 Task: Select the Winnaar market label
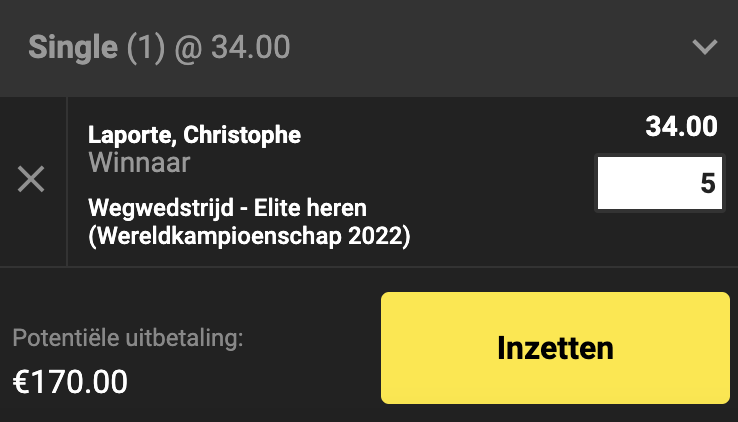(139, 162)
